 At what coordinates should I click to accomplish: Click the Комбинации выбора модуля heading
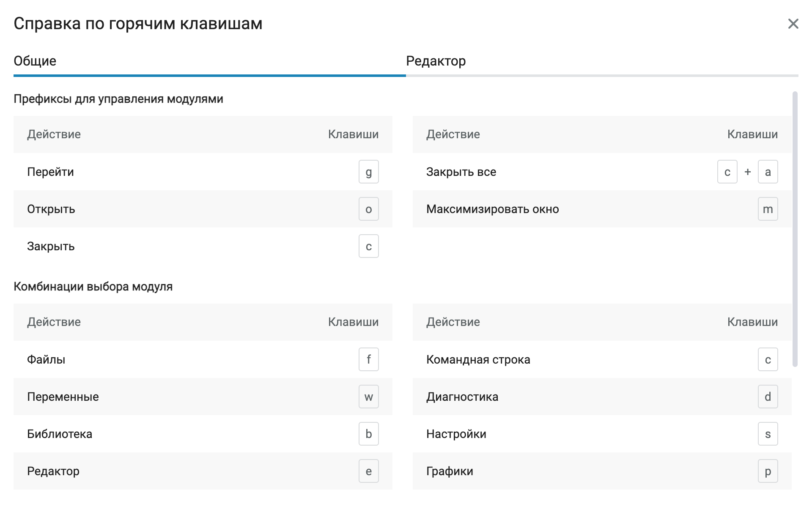[x=93, y=287]
